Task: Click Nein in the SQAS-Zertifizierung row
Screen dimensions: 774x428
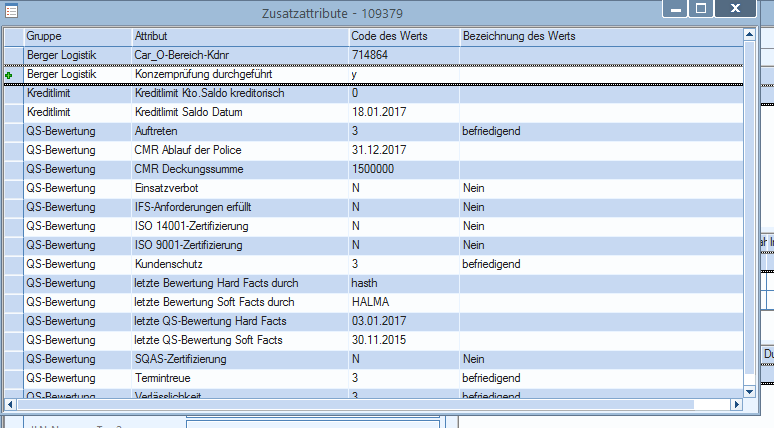Action: (x=473, y=359)
